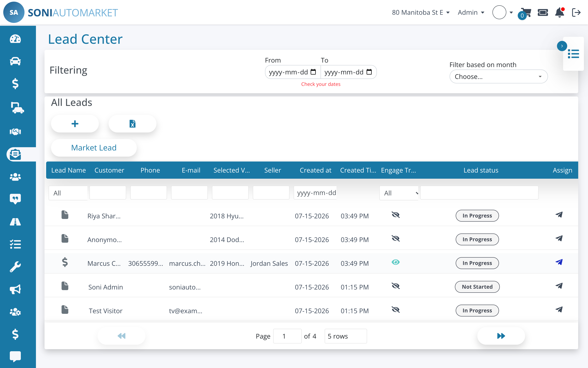This screenshot has height=368, width=588.
Task: Click the assign plane icon for Riya Shar...
Action: coord(559,215)
